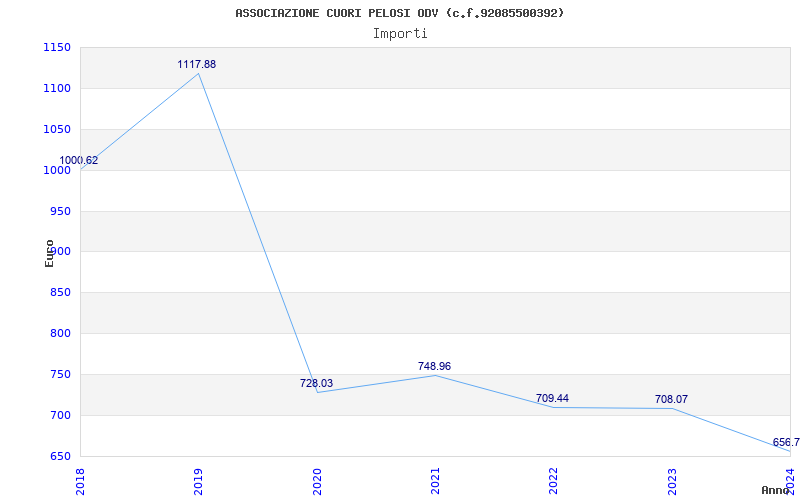This screenshot has height=500, width=800.
Task: Click the 1050 y-axis tick label
Action: (57, 130)
